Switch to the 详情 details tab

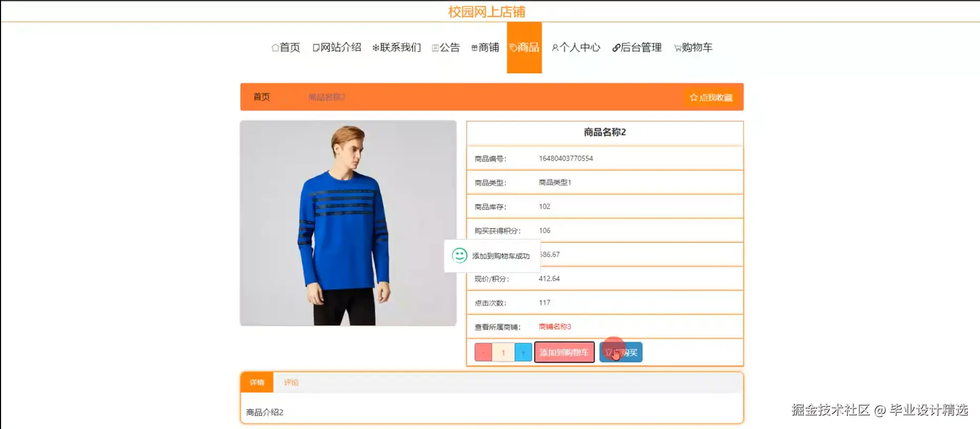tap(257, 382)
